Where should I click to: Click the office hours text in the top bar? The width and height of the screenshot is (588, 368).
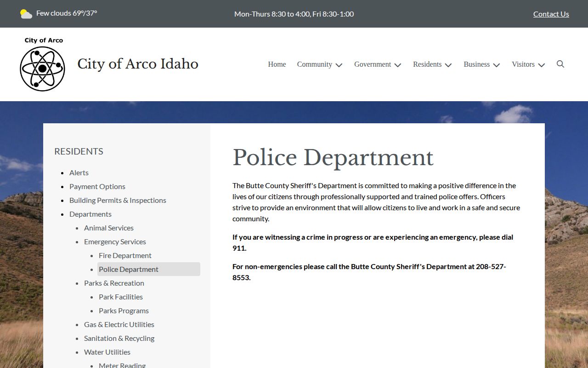pos(294,14)
